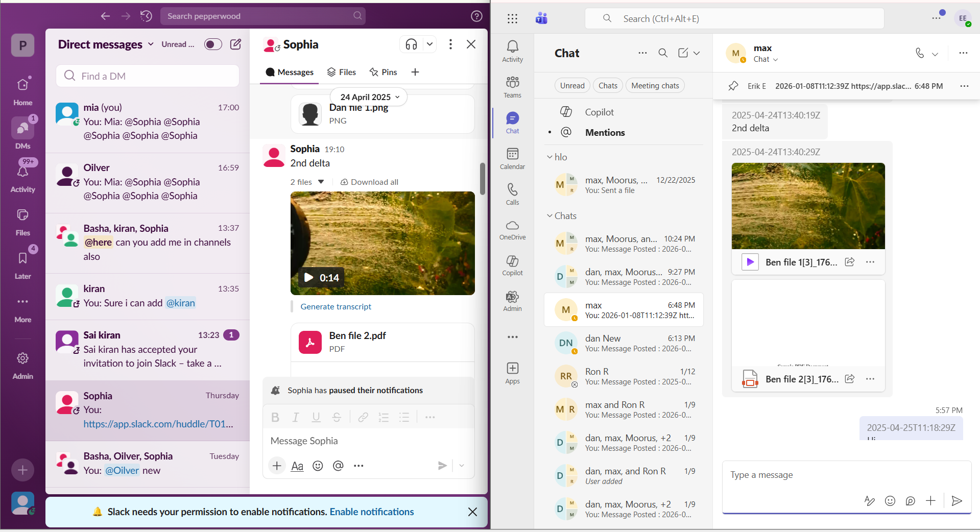
Task: Send Teams message arrow icon
Action: [x=957, y=501]
